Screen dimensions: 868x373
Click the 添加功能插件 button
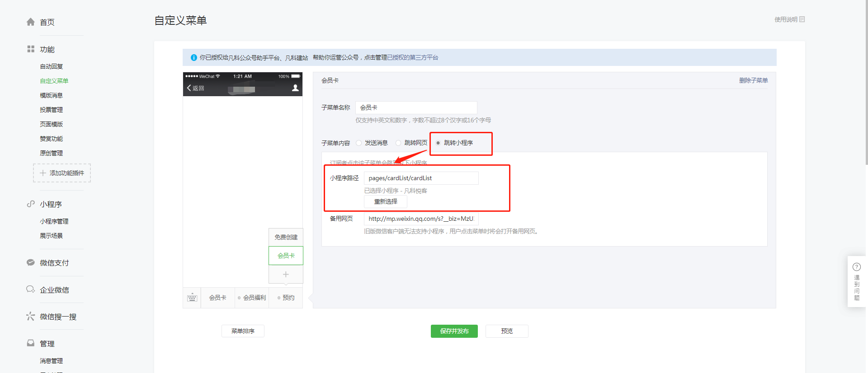(x=62, y=173)
